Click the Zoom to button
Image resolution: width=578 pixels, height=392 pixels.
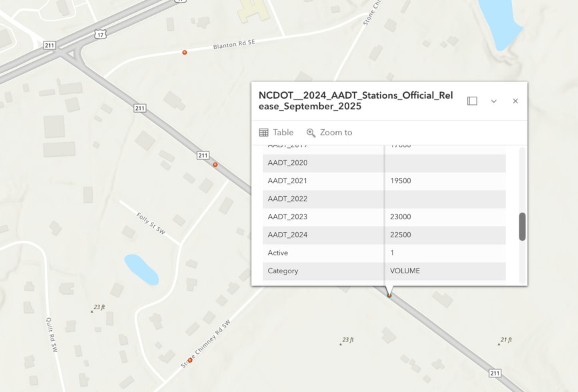click(x=329, y=133)
